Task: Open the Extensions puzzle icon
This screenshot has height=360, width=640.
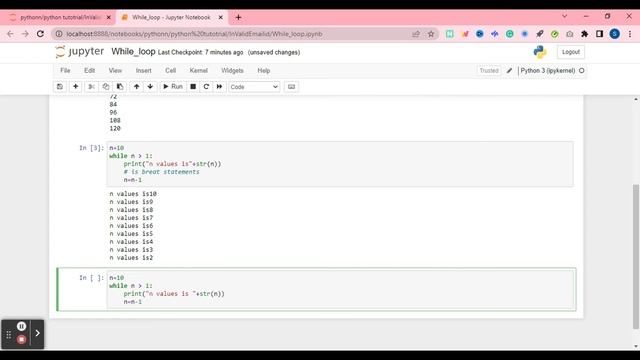Action: (584, 34)
